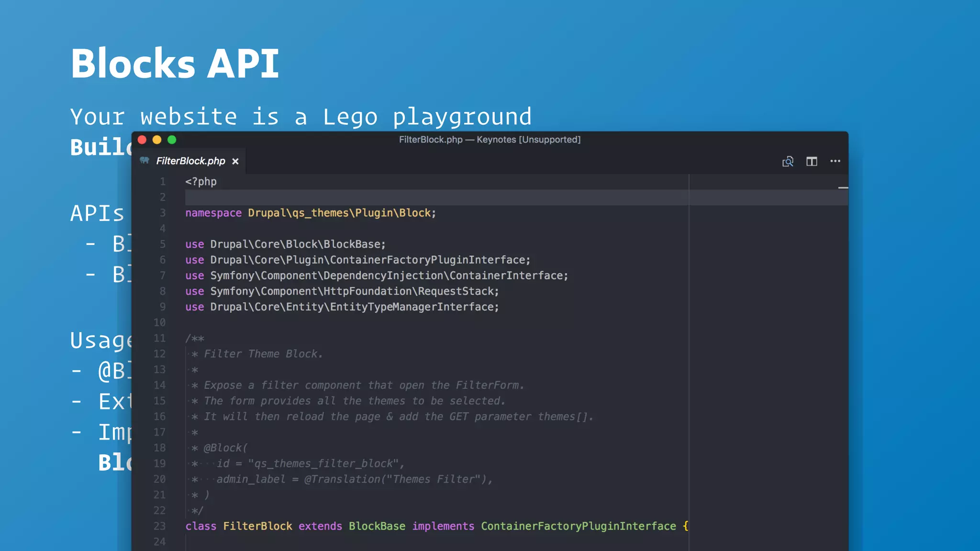
Task: Open the show changes icon in editor toolbar
Action: point(788,161)
